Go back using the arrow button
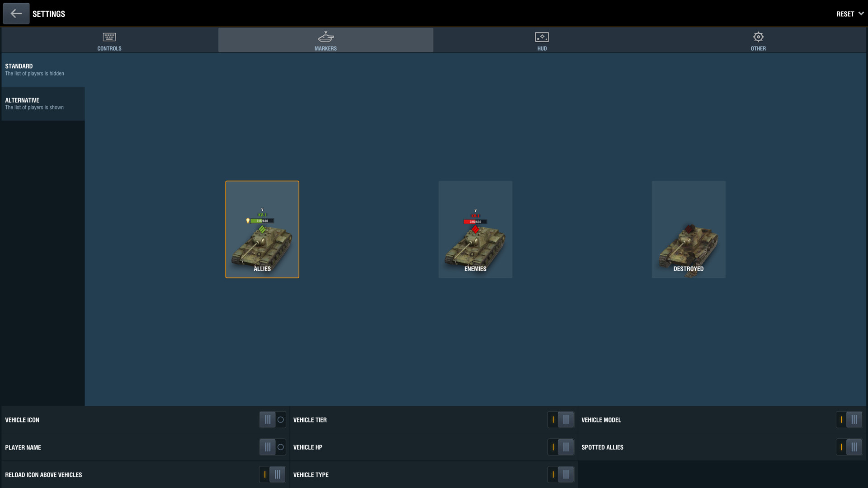The width and height of the screenshot is (868, 488). (x=16, y=14)
